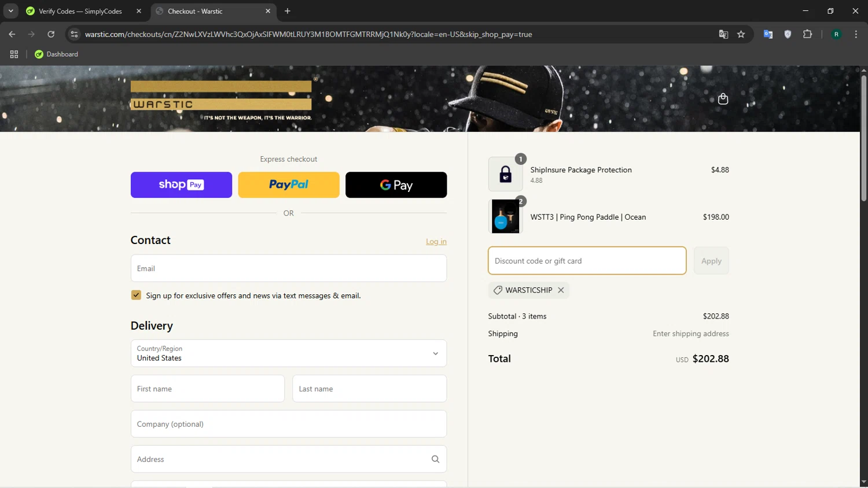
Task: View site information icon in address bar
Action: pos(74,34)
